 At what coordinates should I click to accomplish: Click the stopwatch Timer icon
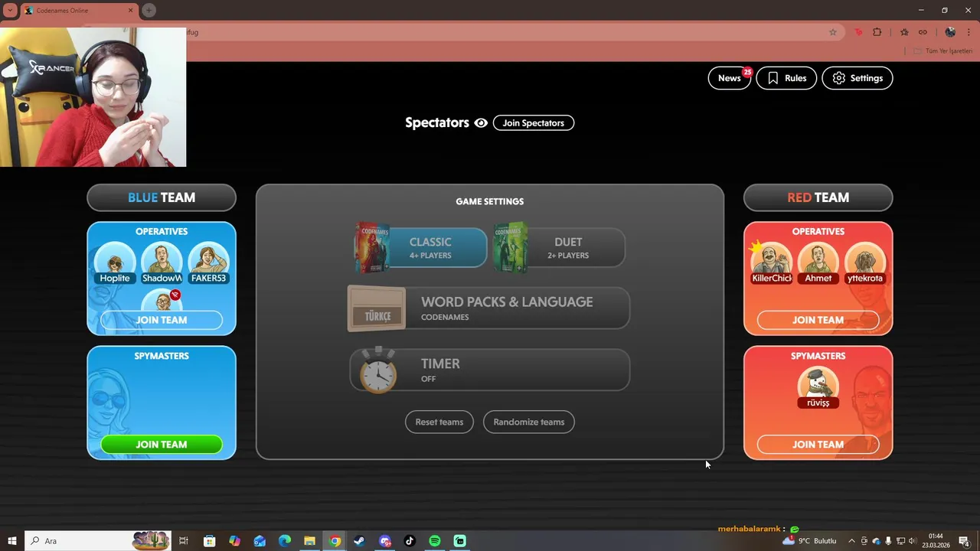[378, 370]
